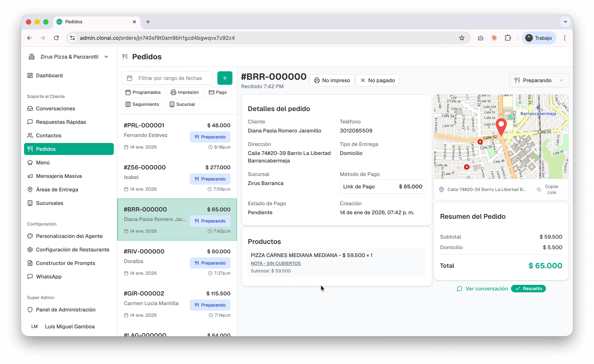The image size is (594, 364).
Task: Open order #Z56-000000 from Isabel
Action: click(x=177, y=177)
